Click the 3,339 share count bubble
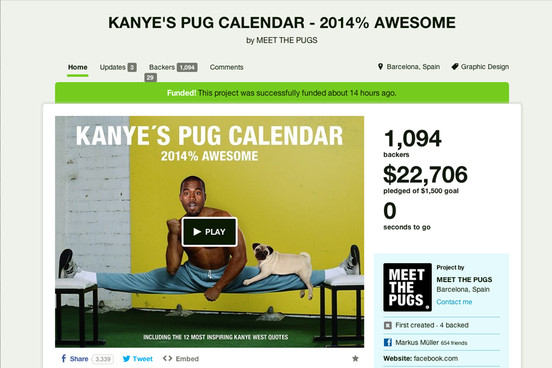The image size is (552, 368). tap(103, 359)
